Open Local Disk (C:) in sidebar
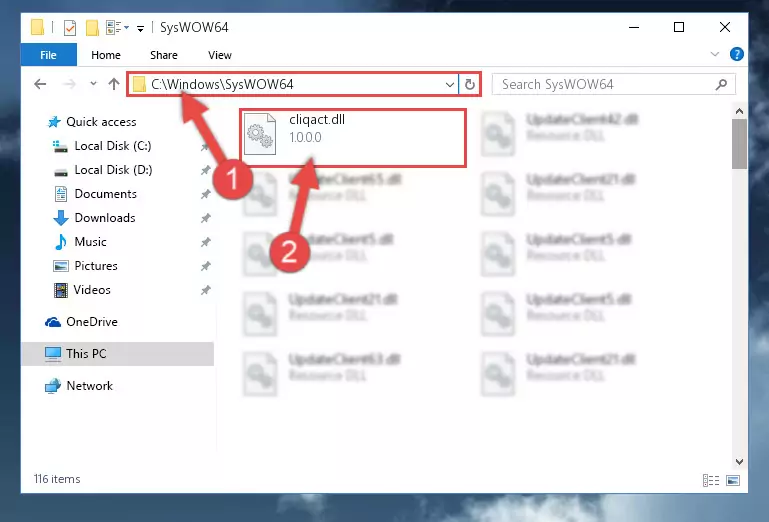This screenshot has width=769, height=522. (103, 146)
